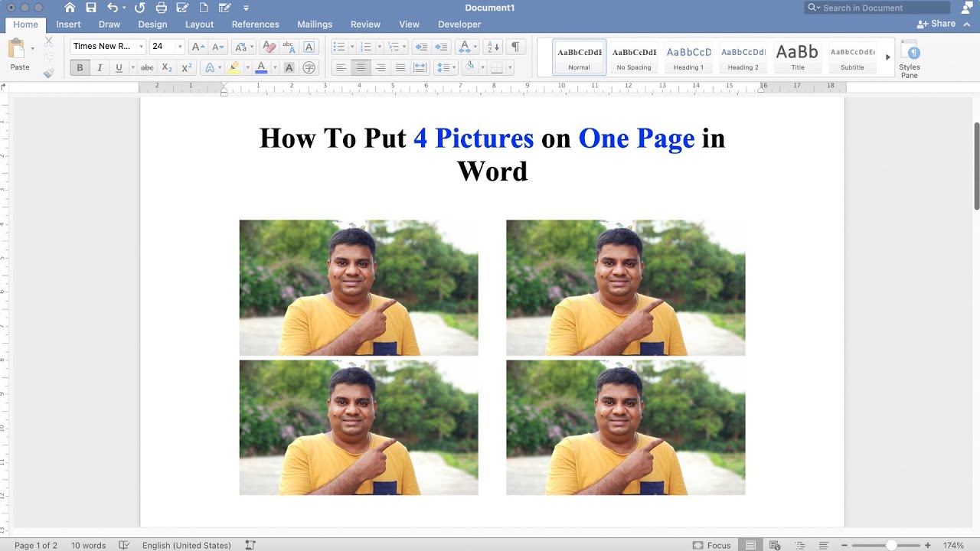Undo the last action
Viewport: 980px width, 551px height.
pyautogui.click(x=113, y=8)
